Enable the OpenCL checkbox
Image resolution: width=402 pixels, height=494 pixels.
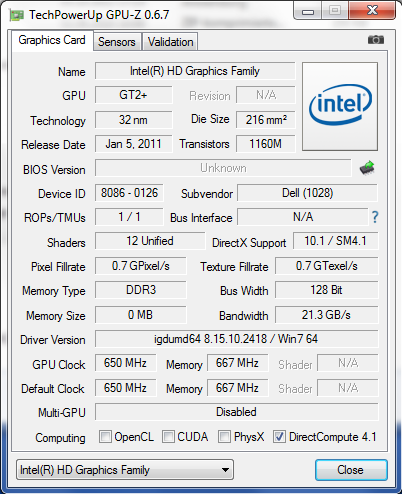105,437
